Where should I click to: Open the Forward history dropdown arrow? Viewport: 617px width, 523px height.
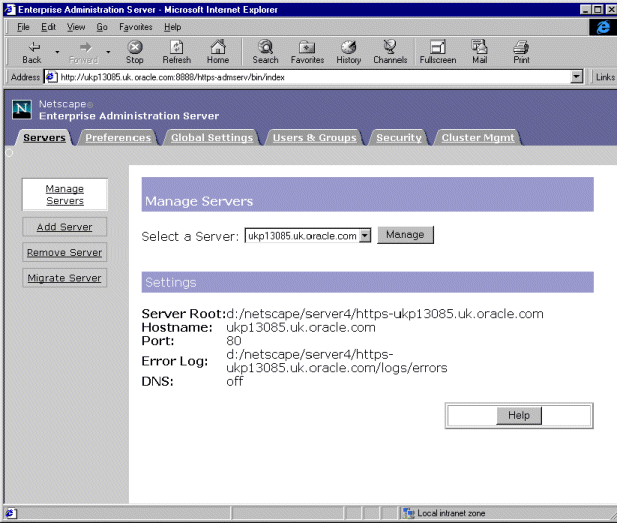click(x=108, y=52)
